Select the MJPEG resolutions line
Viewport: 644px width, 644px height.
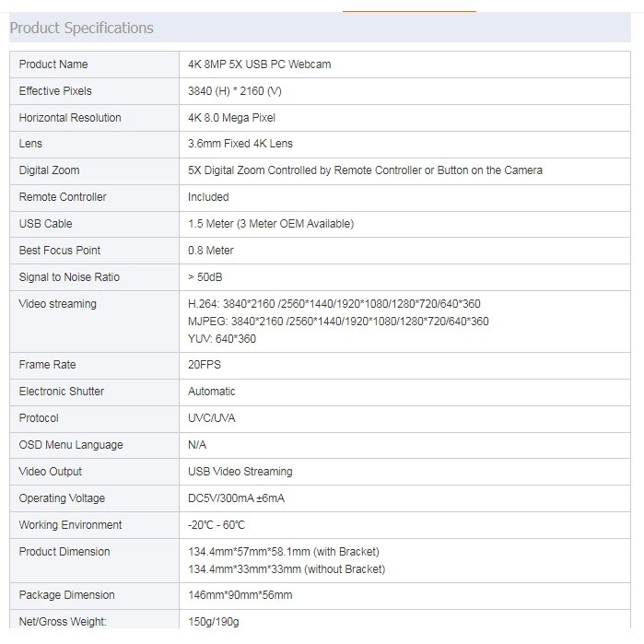[x=338, y=322]
